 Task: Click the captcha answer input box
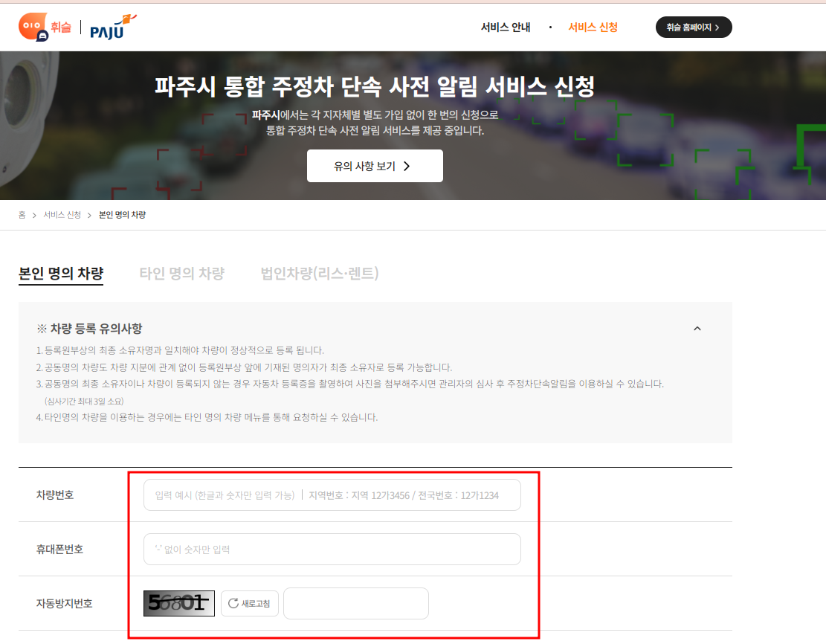pyautogui.click(x=355, y=603)
